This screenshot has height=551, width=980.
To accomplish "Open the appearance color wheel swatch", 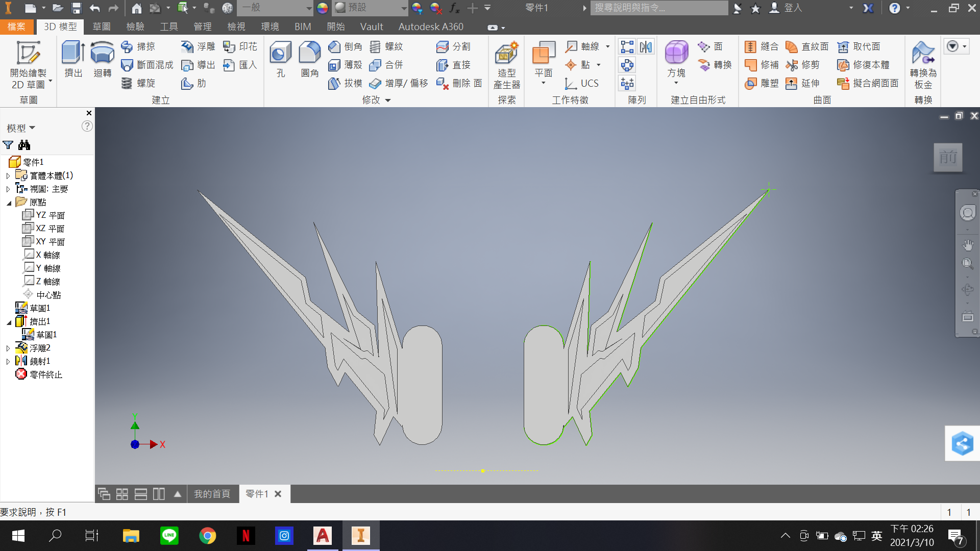I will pos(322,8).
